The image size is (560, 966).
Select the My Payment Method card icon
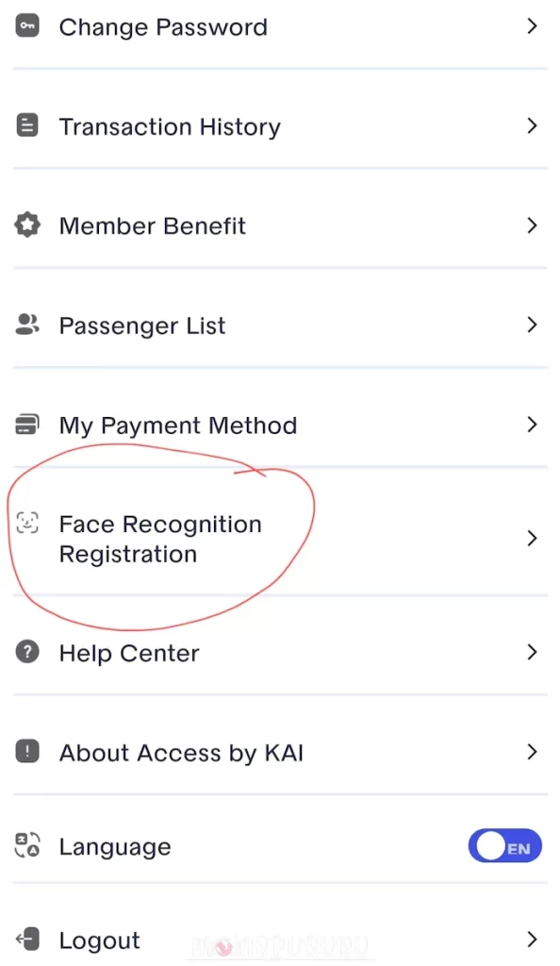(x=27, y=425)
